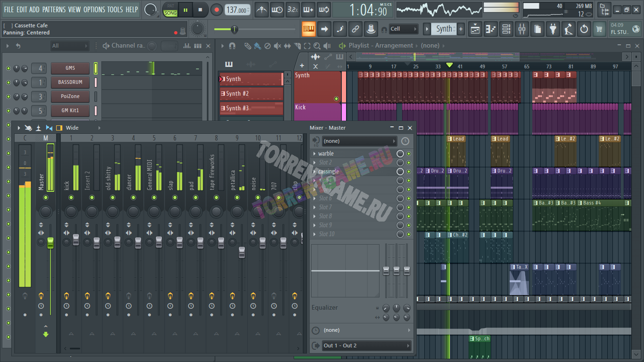Open the PATTERNS menu
644x362 pixels.
(54, 9)
